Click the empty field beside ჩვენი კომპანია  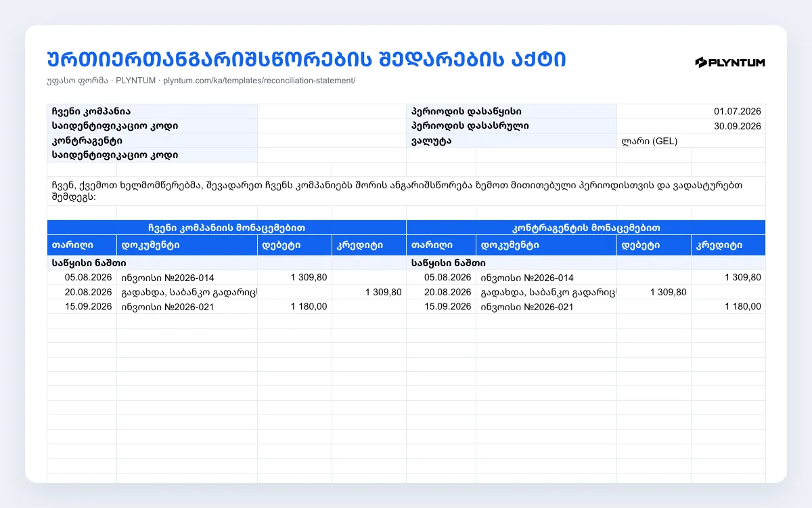click(332, 112)
